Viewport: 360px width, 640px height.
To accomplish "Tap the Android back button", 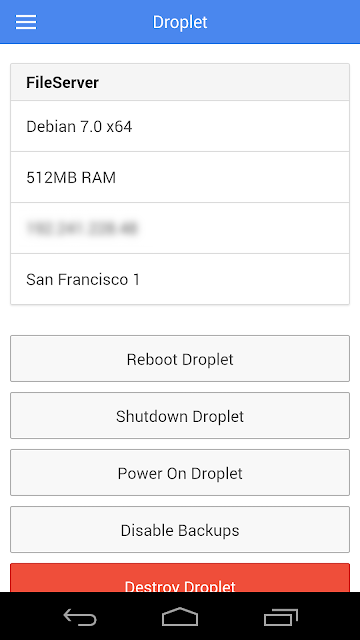I will 80,616.
